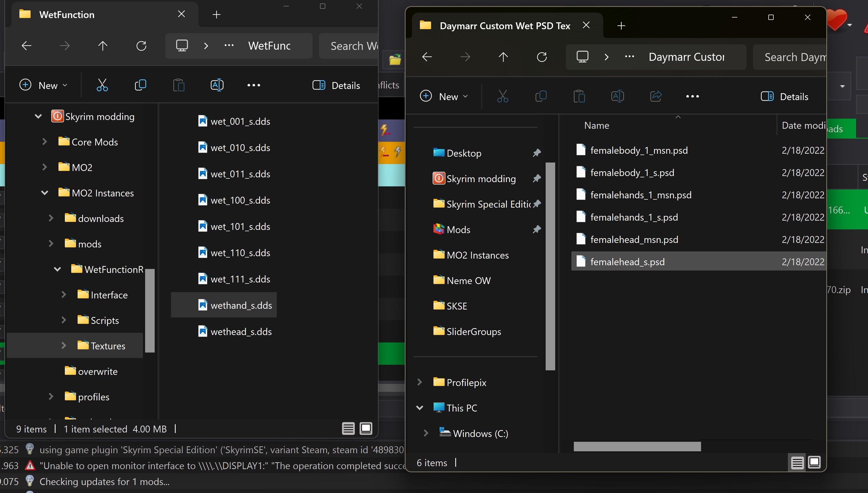
Task: Switch Daymarr window to details list view
Action: point(797,462)
